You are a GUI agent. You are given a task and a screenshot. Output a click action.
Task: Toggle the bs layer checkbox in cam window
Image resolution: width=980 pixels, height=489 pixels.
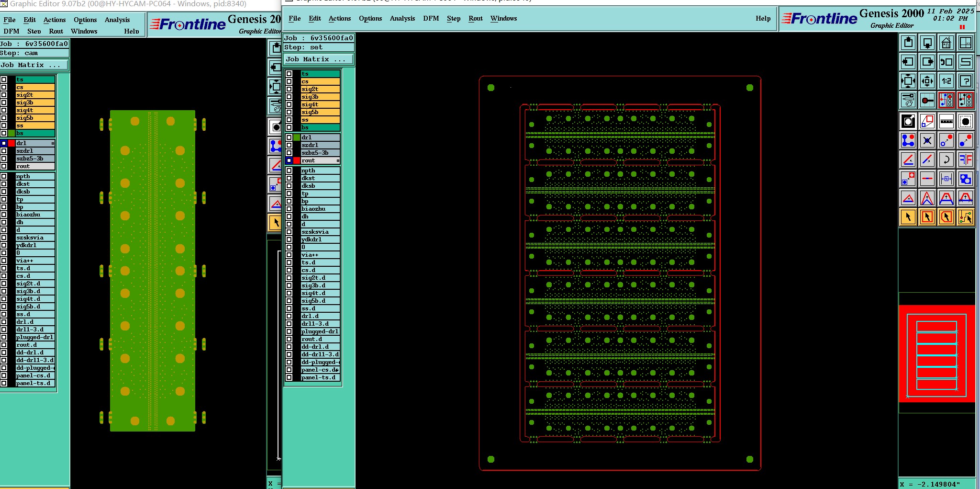(4, 133)
